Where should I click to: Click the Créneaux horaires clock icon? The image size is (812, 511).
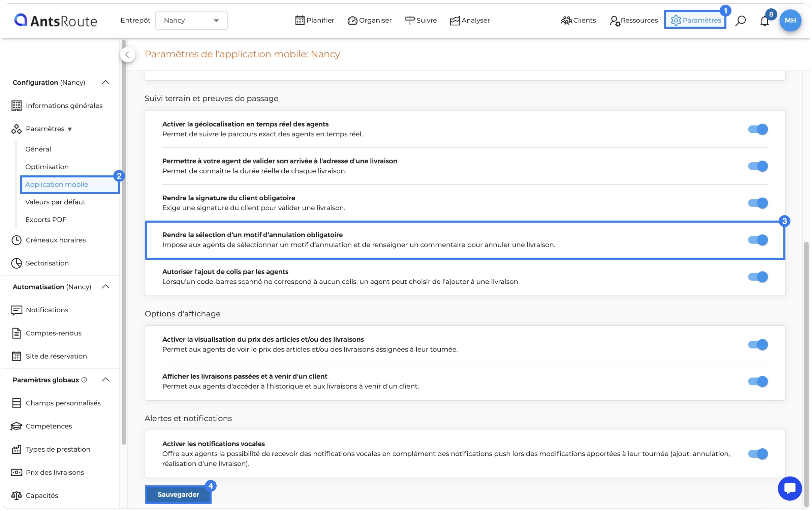(16, 240)
